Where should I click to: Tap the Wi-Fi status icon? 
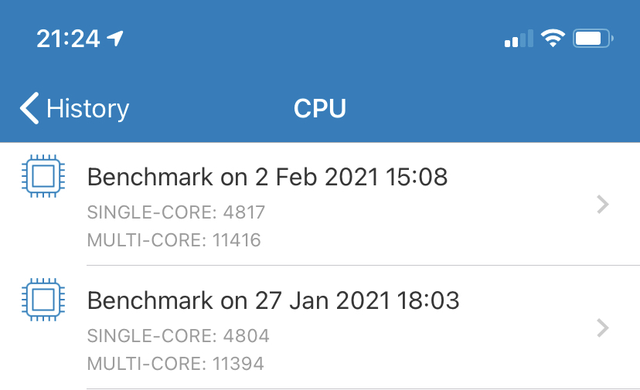(x=553, y=39)
